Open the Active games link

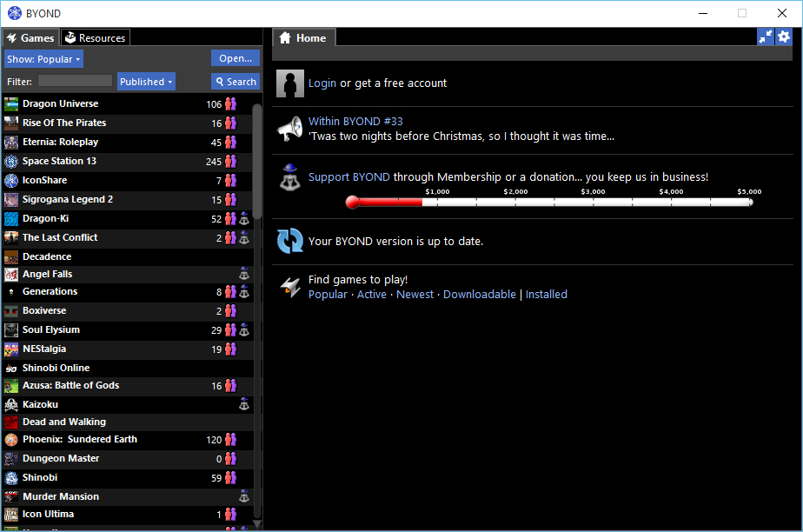372,295
